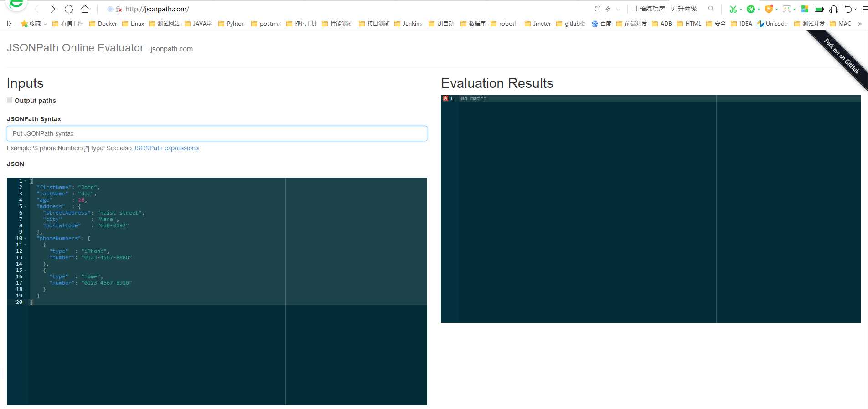Screen dimensions: 868x409
Task: Click the scissors screenshot tool icon
Action: 733,9
